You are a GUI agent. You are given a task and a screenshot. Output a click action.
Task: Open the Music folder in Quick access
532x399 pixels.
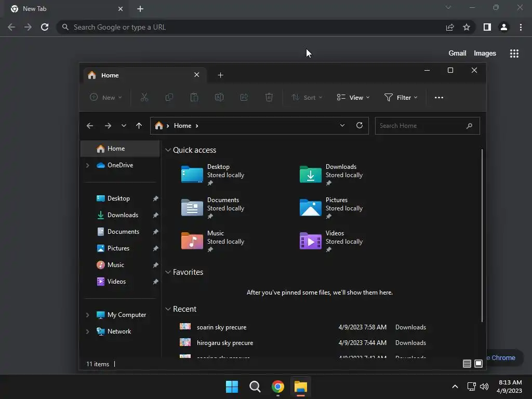click(x=213, y=241)
